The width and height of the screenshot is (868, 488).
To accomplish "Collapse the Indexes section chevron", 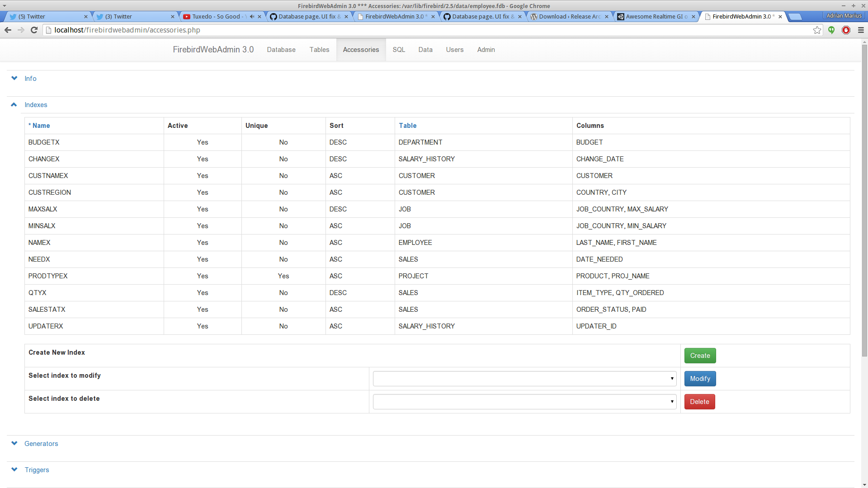I will click(14, 104).
